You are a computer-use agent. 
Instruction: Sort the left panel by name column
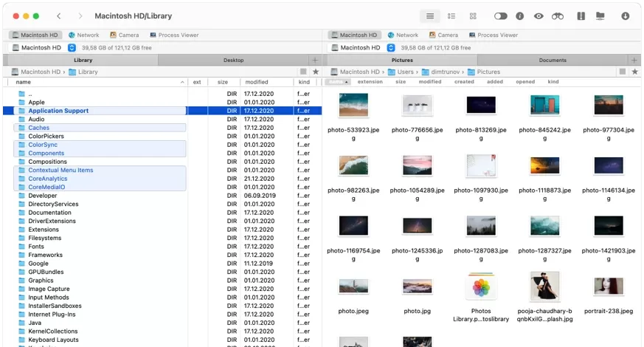[x=24, y=82]
